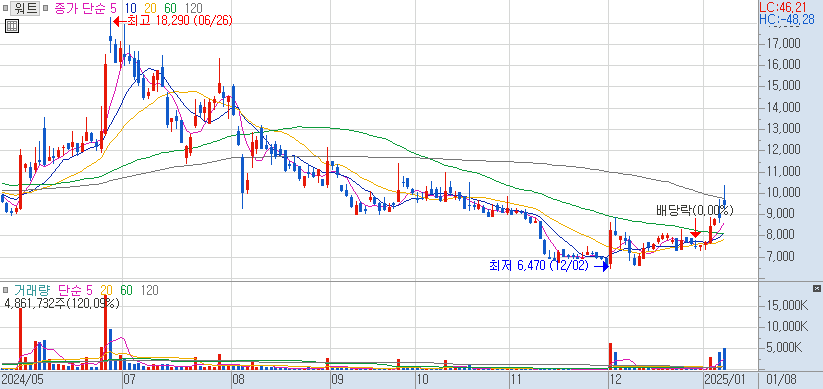This screenshot has height=389, width=823.
Task: Click the 16,000 price axis label
Action: (x=783, y=65)
